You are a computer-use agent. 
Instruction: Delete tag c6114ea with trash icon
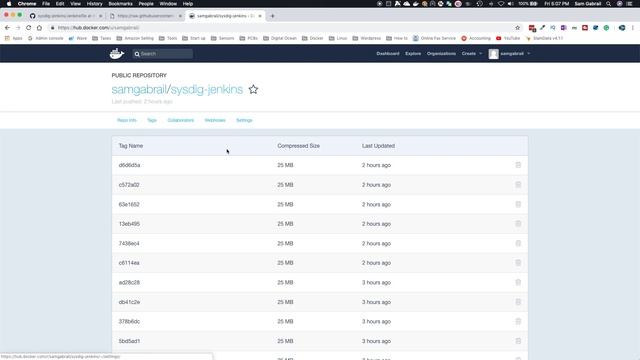(x=518, y=262)
